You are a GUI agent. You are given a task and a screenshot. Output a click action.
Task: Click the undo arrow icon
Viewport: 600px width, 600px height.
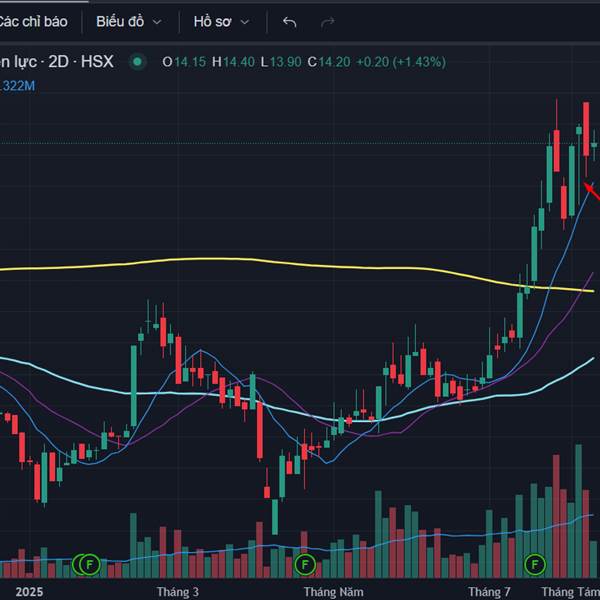pos(290,22)
